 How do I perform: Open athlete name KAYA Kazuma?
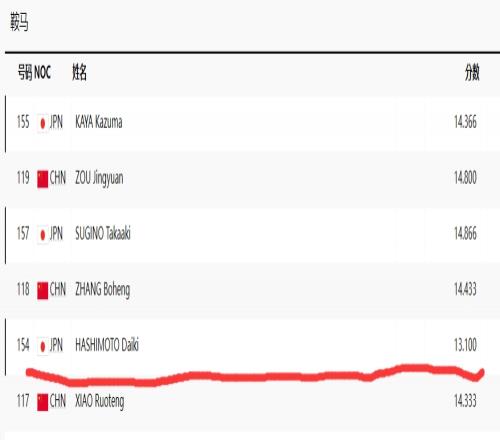coord(99,122)
